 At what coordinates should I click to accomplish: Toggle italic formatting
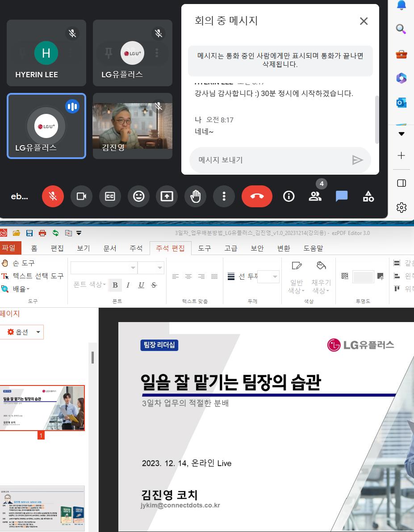[x=128, y=285]
